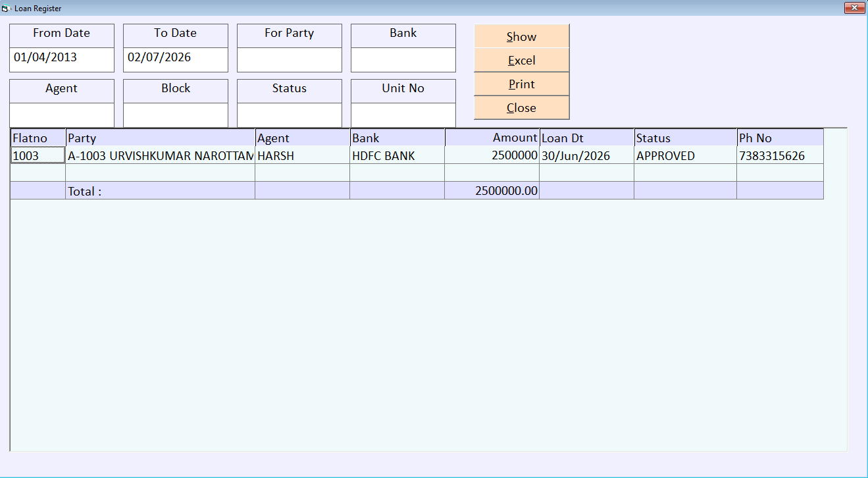Select the HDFC BANK cell
The image size is (868, 478).
point(397,155)
